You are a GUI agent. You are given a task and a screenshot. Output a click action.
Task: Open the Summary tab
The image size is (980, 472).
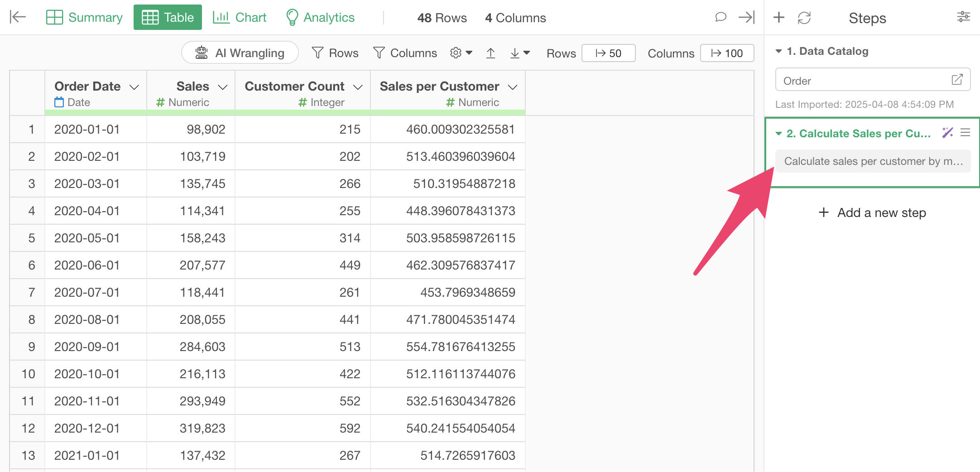84,17
